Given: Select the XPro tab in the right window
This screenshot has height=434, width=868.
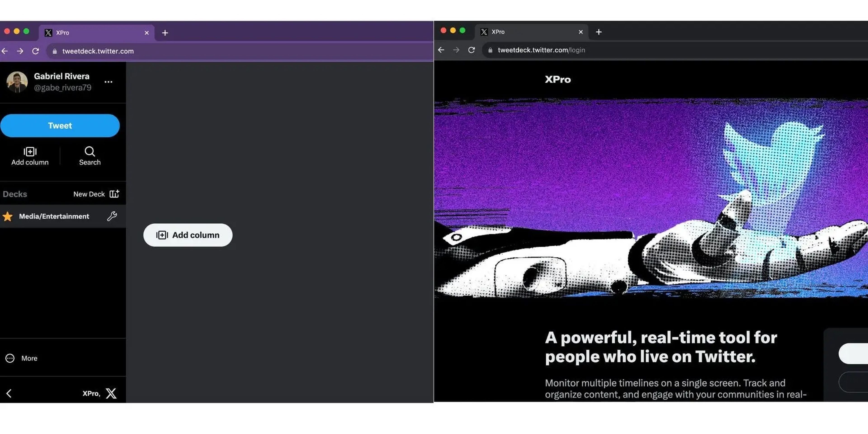Looking at the screenshot, I should tap(532, 32).
